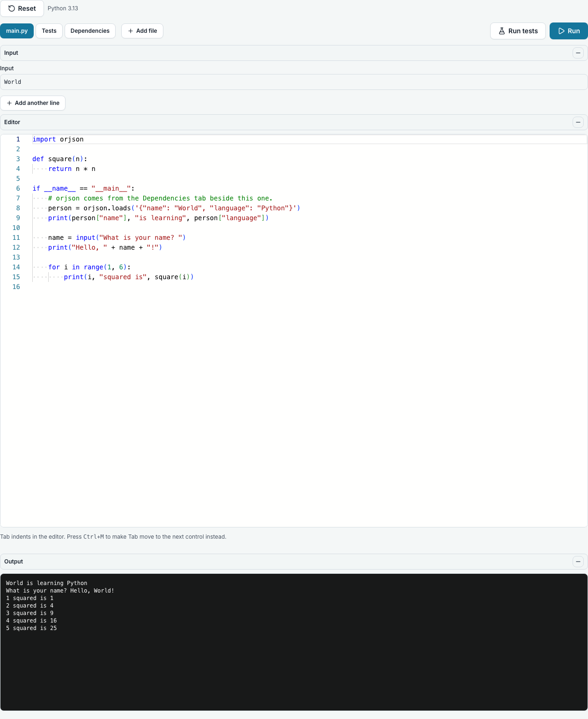Click the Output section header label
The width and height of the screenshot is (588, 719).
14,562
